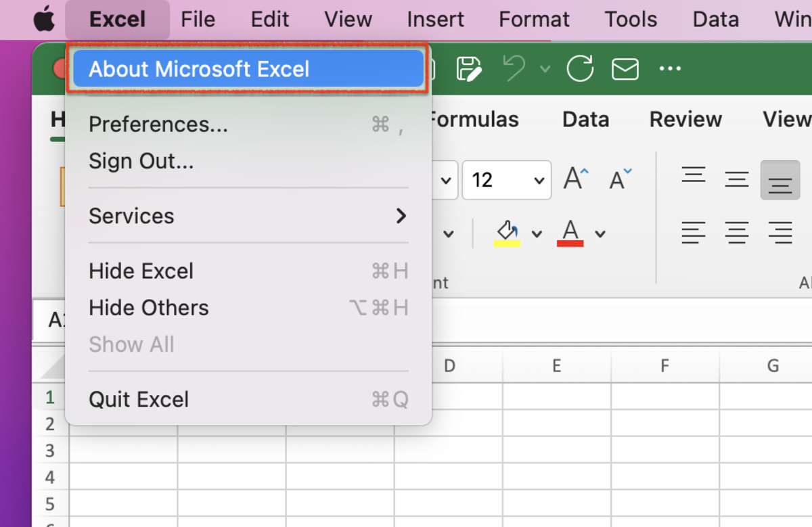
Task: Center align the text horizontally
Action: coord(737,232)
